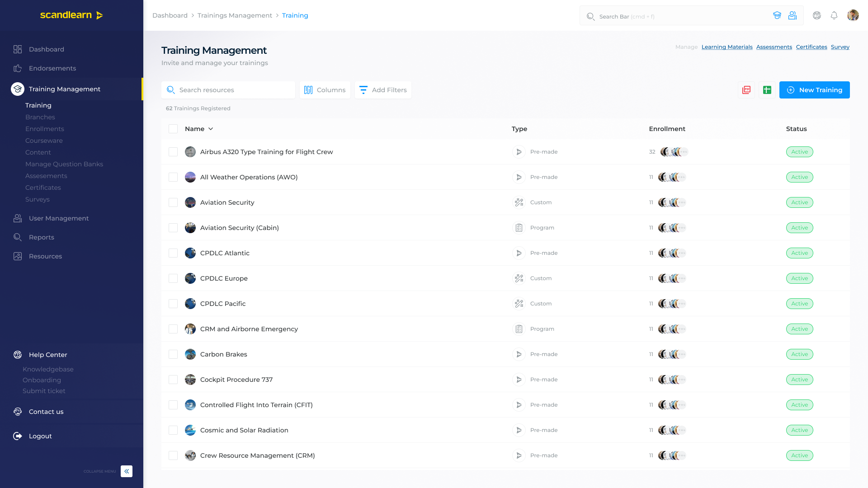The image size is (868, 488).
Task: Open Learning Materials link
Action: tap(727, 47)
